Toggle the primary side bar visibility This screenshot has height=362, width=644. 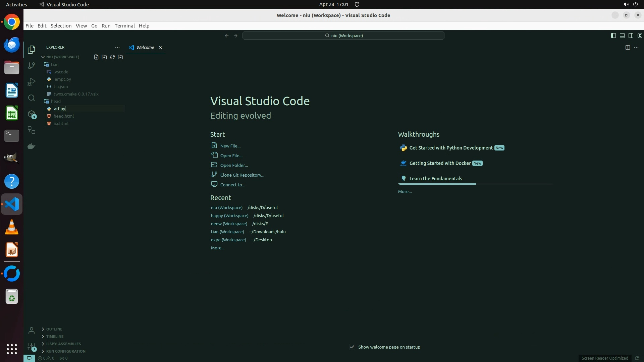tap(613, 36)
